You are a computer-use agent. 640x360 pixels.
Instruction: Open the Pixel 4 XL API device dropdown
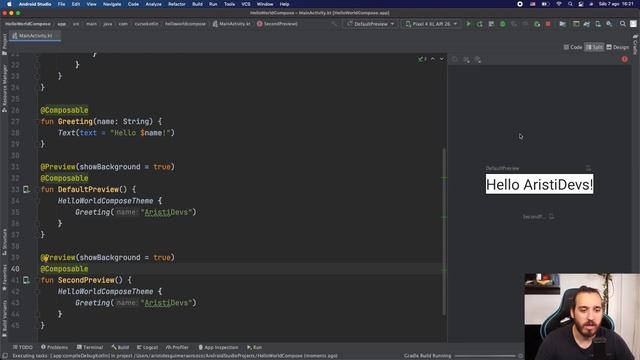(431, 24)
